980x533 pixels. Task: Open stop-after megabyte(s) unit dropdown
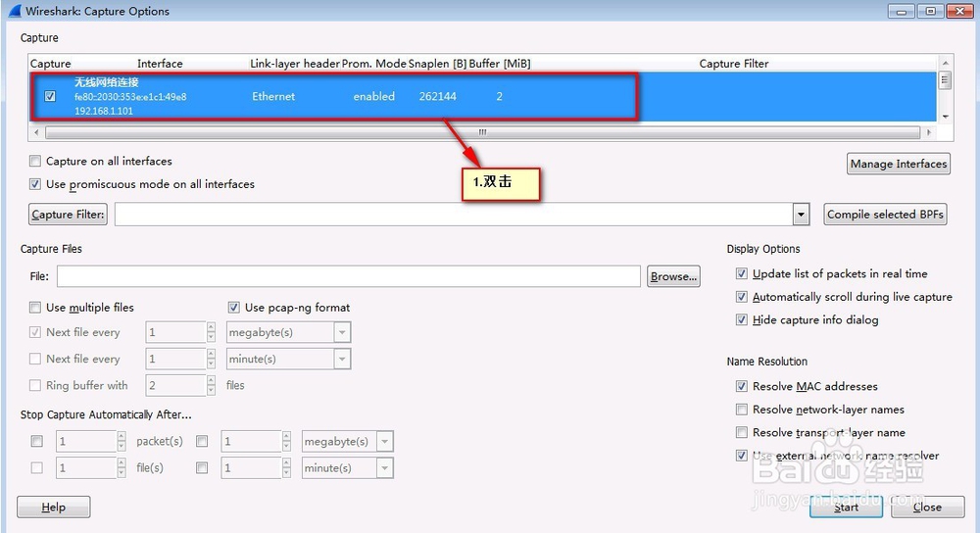point(385,441)
